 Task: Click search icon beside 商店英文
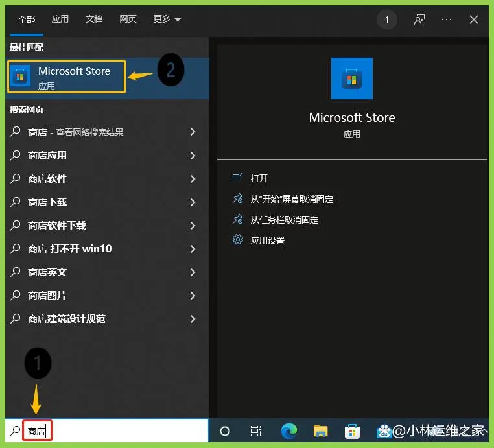[15, 272]
